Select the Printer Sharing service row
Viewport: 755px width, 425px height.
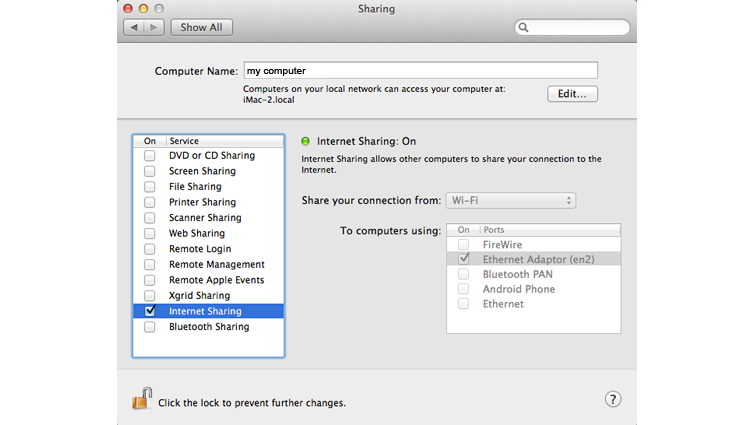(x=202, y=202)
